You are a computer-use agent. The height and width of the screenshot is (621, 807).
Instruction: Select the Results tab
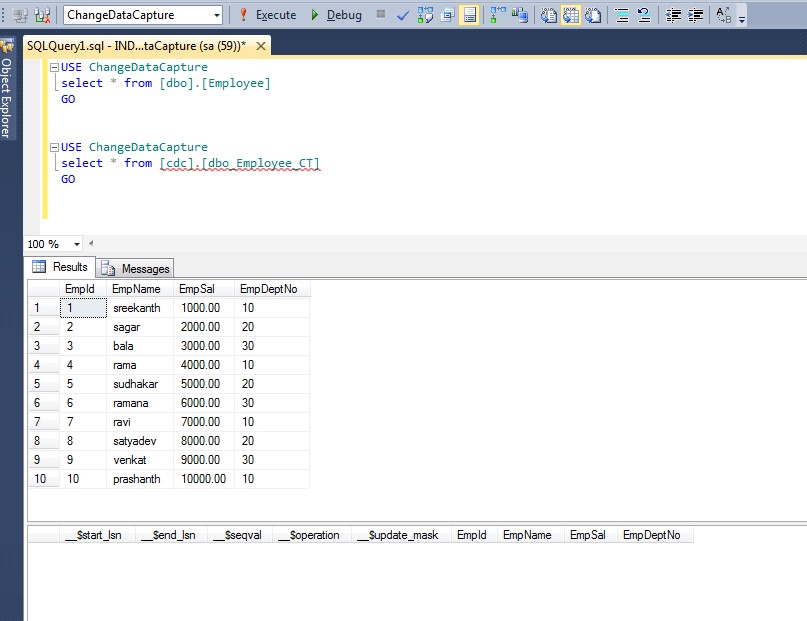[61, 267]
